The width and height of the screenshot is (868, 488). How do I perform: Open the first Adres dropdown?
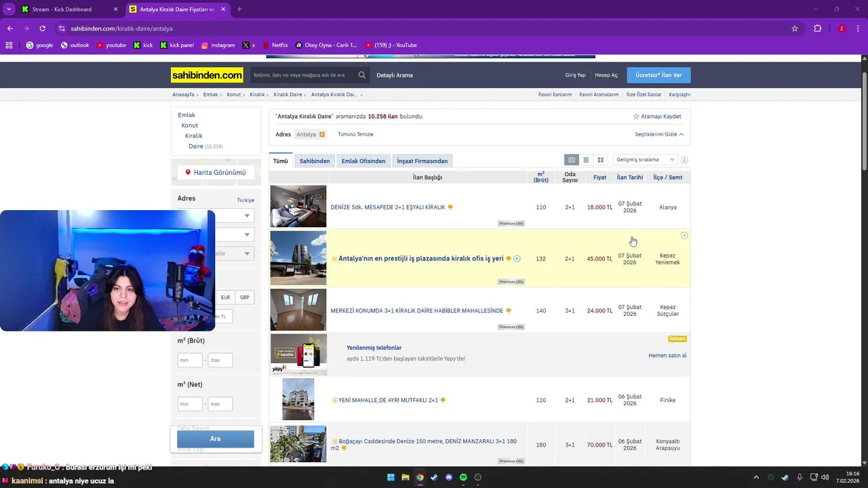click(x=215, y=216)
